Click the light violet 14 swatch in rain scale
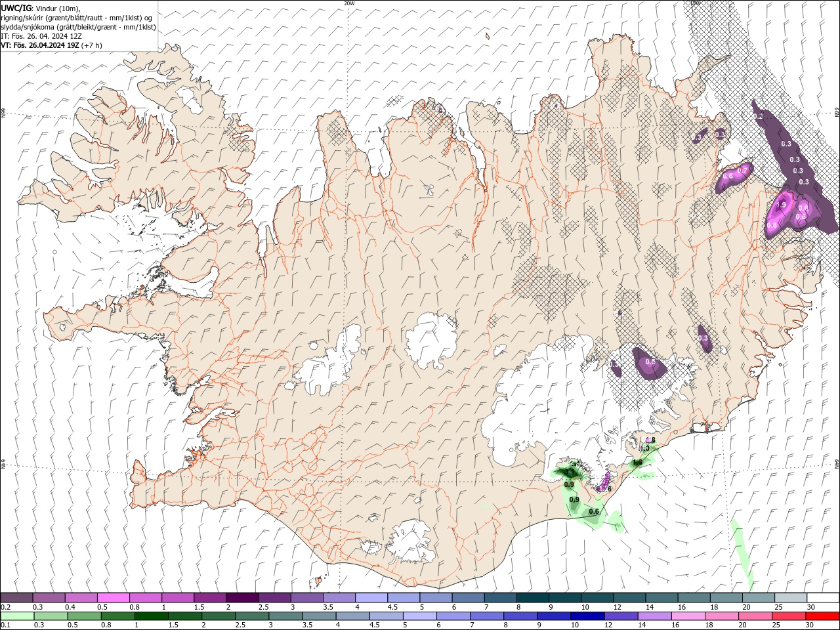The height and width of the screenshot is (630, 840). (x=655, y=616)
